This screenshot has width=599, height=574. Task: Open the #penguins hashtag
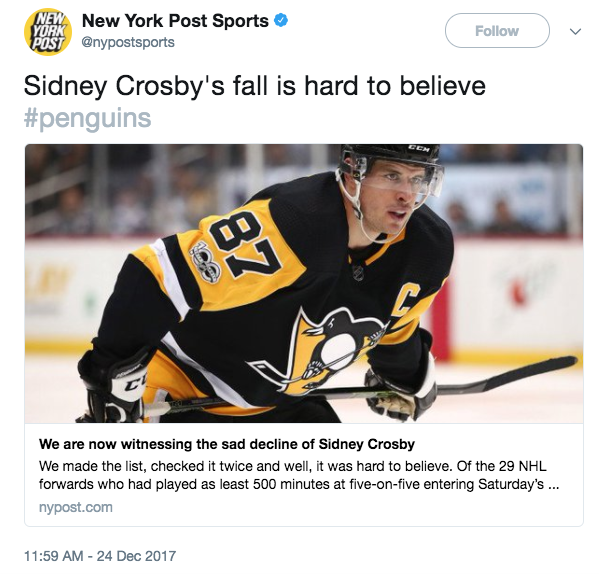click(x=87, y=118)
